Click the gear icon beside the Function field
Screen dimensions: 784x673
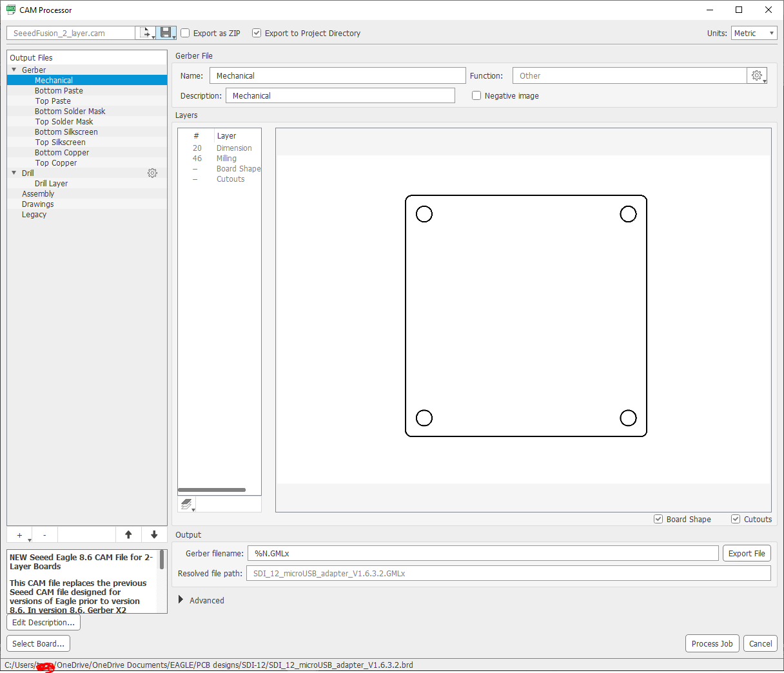pyautogui.click(x=757, y=75)
